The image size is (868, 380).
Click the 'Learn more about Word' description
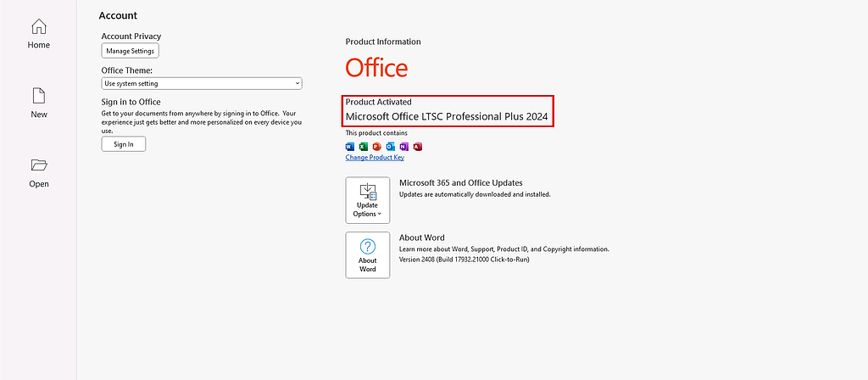point(504,249)
